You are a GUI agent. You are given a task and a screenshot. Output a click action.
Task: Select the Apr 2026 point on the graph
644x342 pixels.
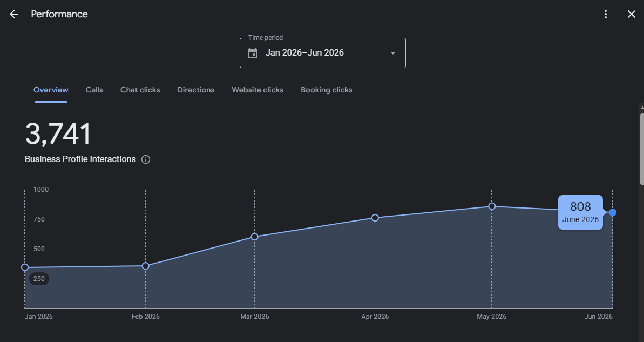pyautogui.click(x=375, y=218)
